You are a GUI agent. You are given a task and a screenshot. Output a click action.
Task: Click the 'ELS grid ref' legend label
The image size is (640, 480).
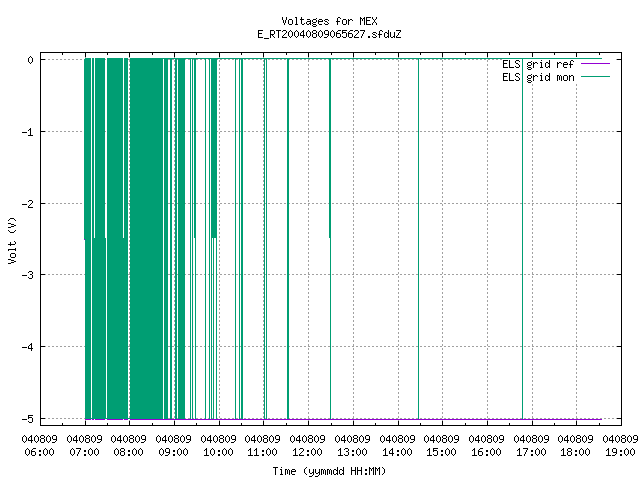[538, 64]
